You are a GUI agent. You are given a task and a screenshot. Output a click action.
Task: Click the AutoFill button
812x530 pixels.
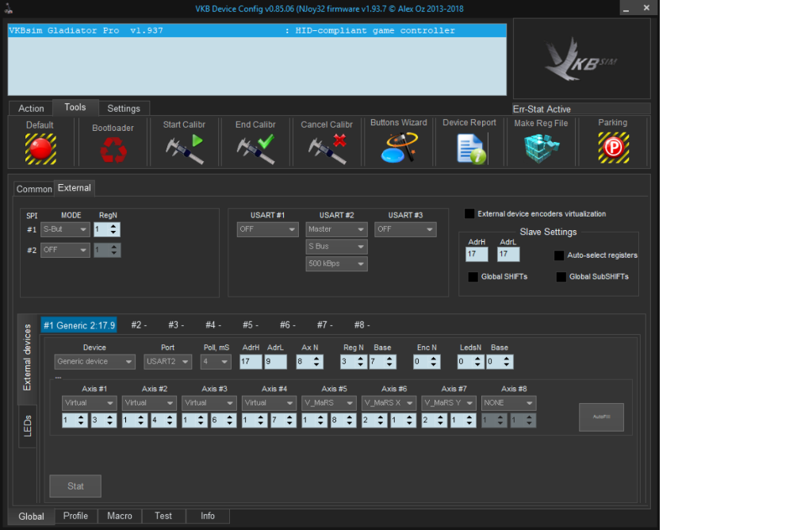click(601, 417)
